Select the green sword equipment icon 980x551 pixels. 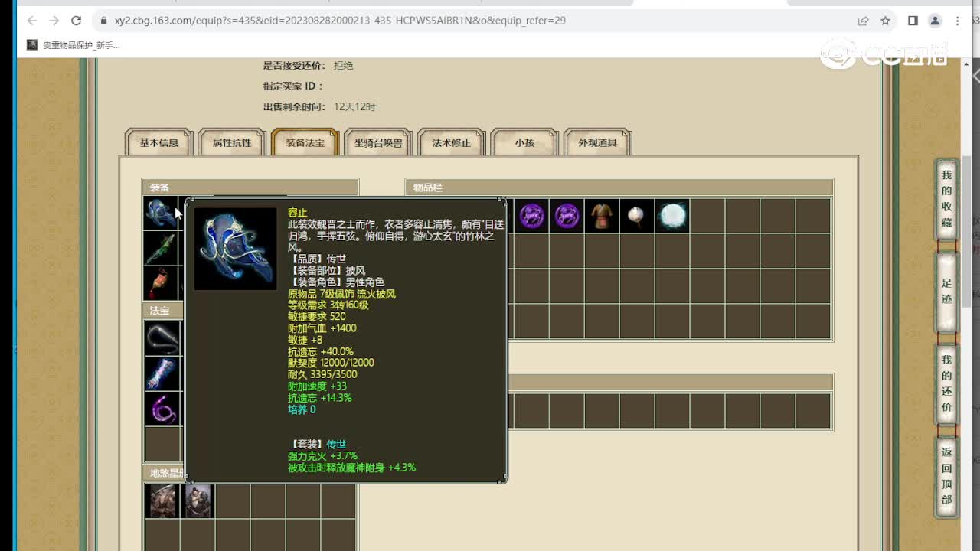tap(162, 248)
